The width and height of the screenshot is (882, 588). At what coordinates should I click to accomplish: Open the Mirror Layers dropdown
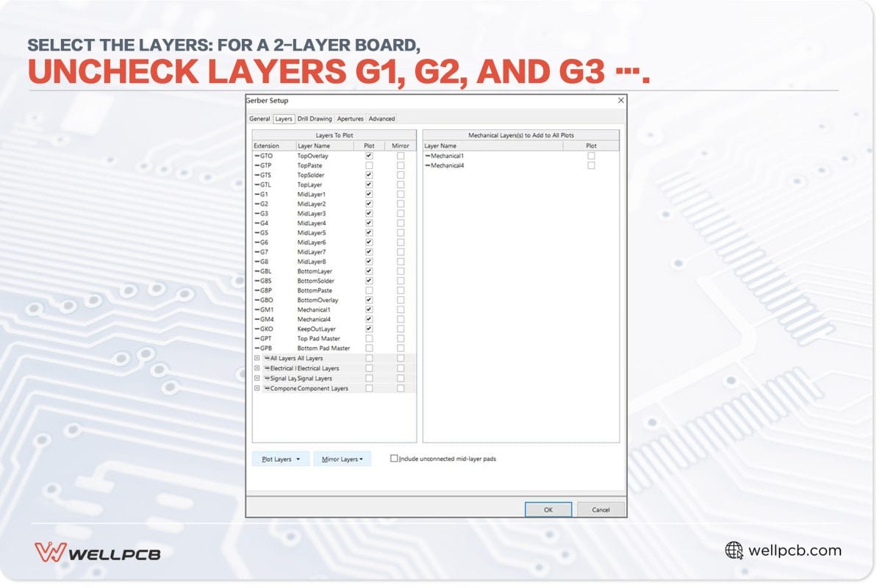point(343,459)
